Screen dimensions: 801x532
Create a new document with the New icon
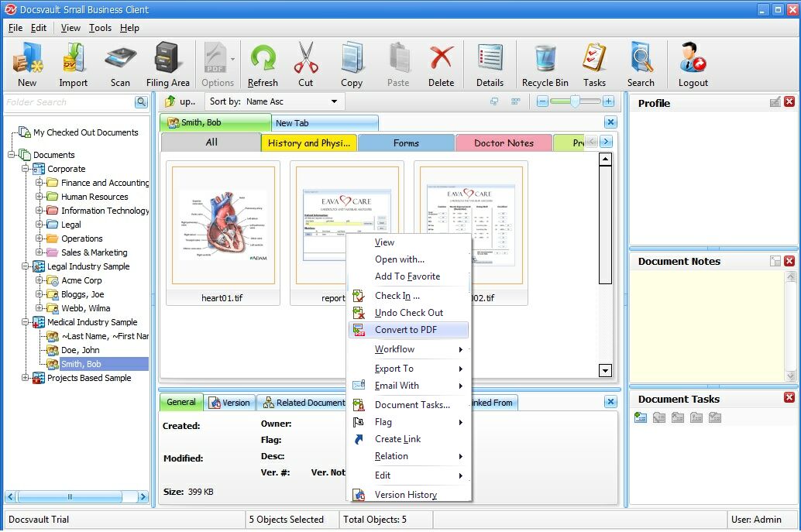(x=27, y=62)
